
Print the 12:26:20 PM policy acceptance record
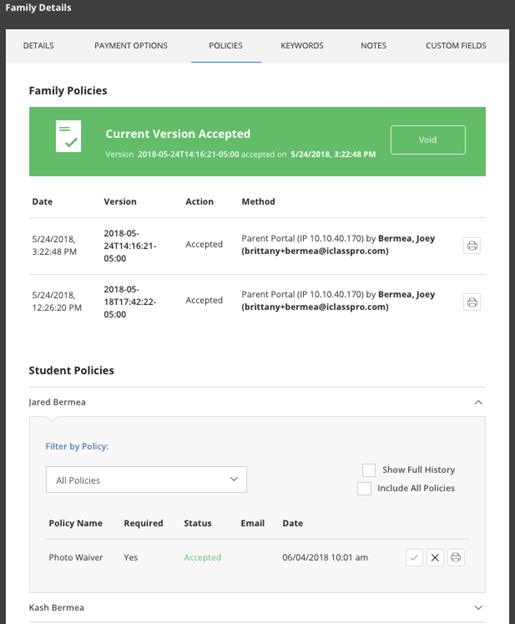pos(472,302)
